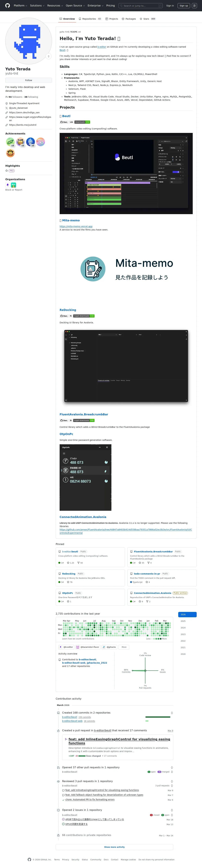This screenshot has height=868, width=202.
Task: Open the mita-memo.vercel.app link
Action: click(x=76, y=226)
